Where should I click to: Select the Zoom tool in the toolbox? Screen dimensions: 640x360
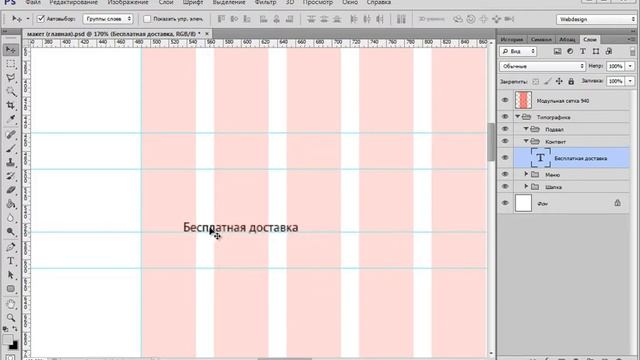pos(11,318)
